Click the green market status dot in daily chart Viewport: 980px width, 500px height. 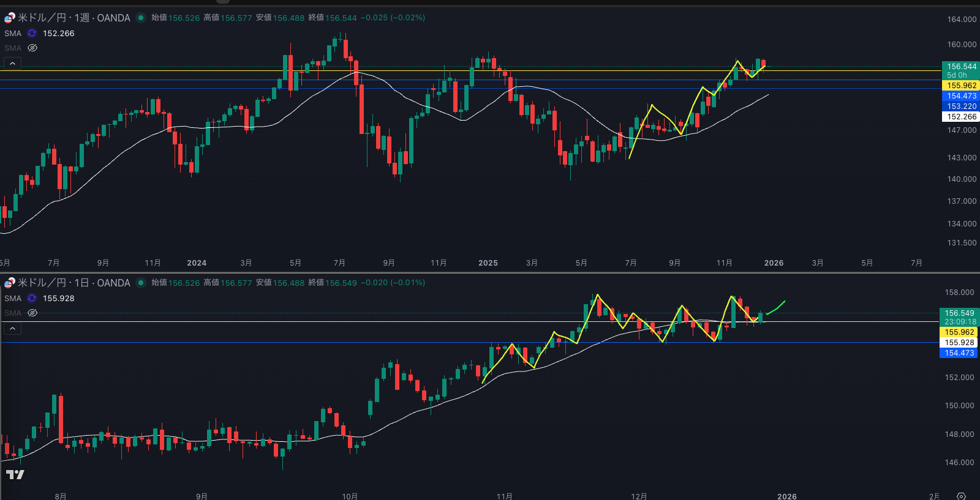point(141,283)
